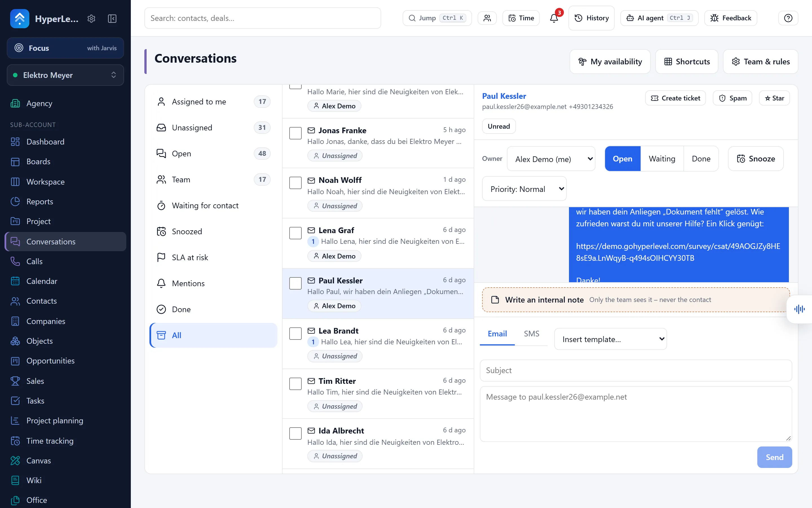Open the Shortcuts button
812x508 pixels.
(x=687, y=62)
